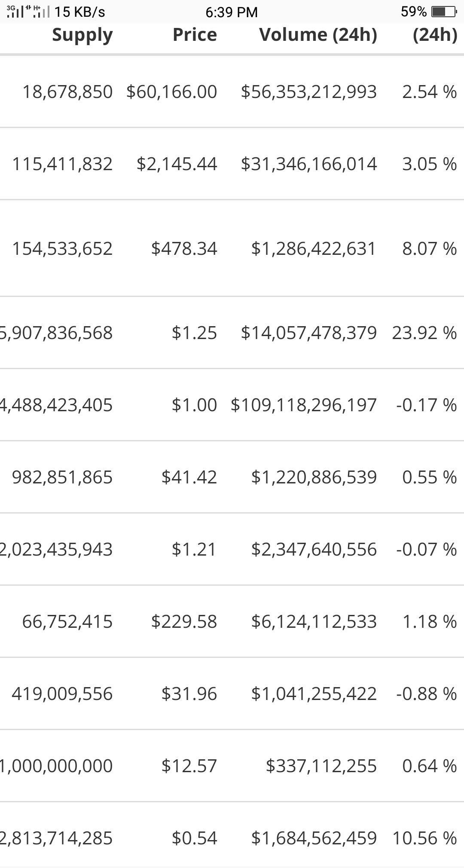
Task: Open volume $109,118,296,197 link
Action: click(x=303, y=405)
